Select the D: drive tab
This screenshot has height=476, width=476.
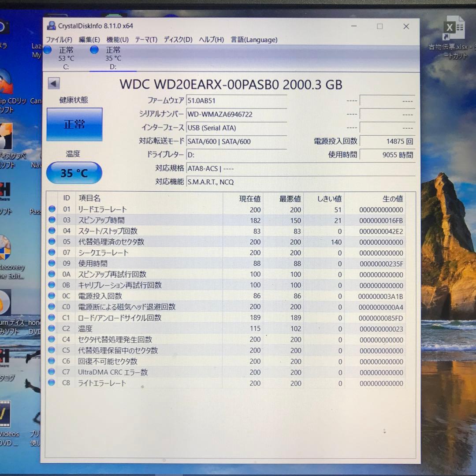(x=114, y=57)
